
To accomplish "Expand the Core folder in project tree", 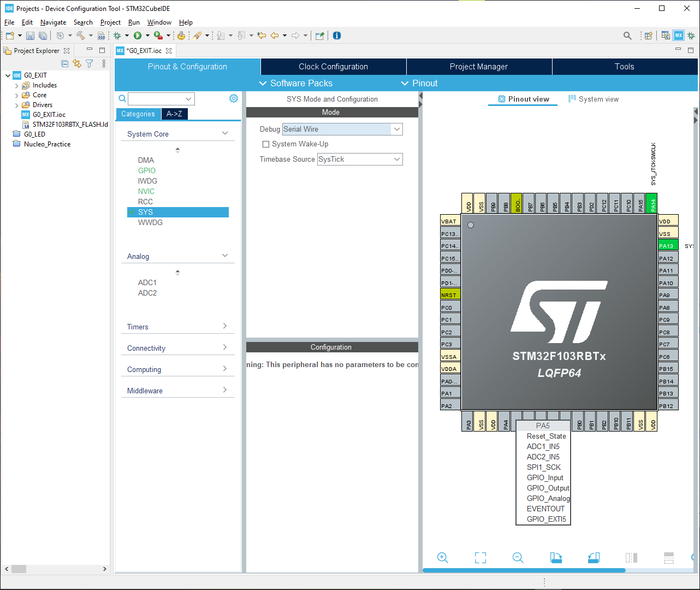I will pos(16,95).
